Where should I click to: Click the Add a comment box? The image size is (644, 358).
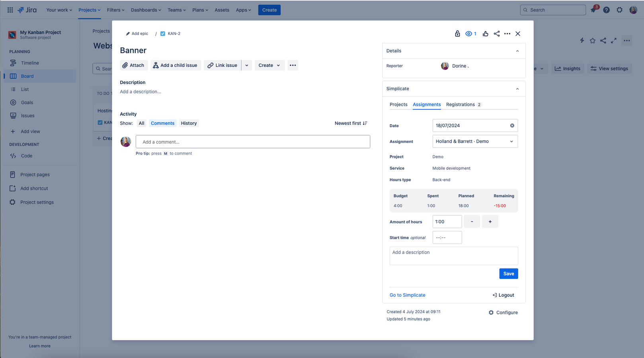click(253, 142)
